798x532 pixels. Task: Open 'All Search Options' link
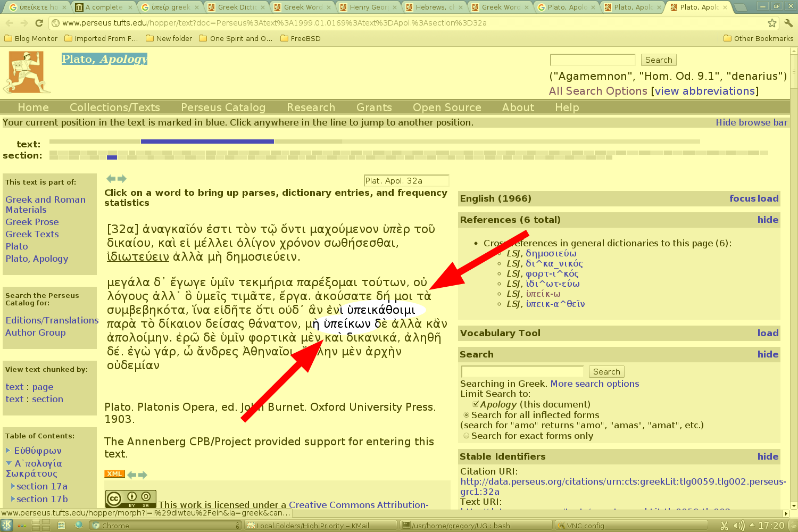coord(598,91)
